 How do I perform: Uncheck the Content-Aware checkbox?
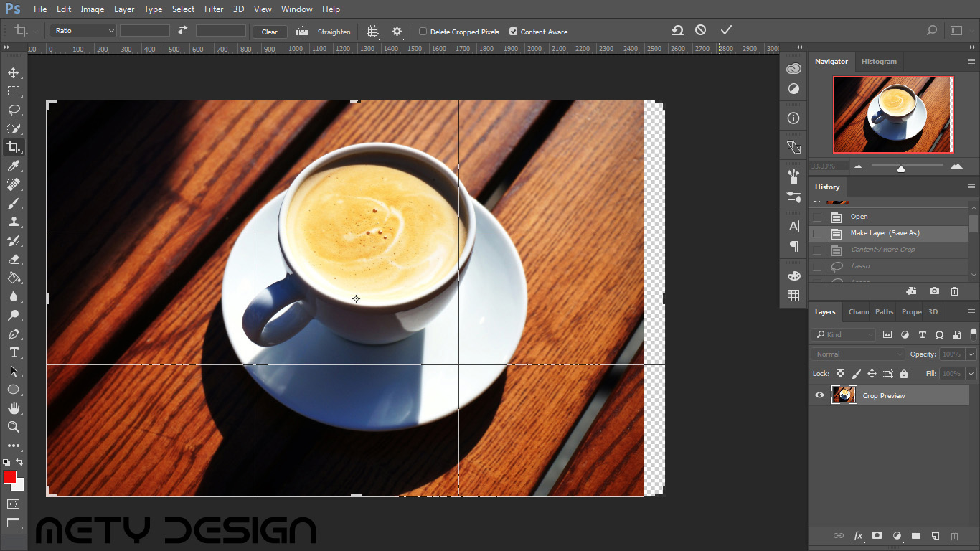click(x=513, y=32)
